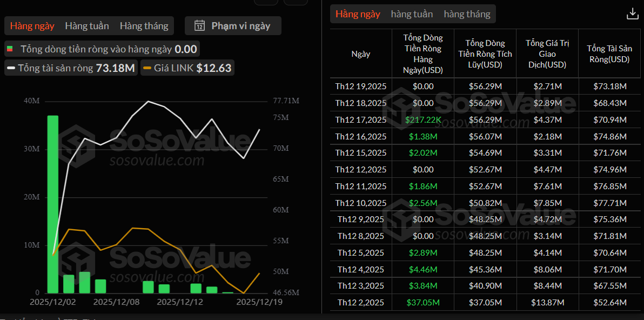Image resolution: width=644 pixels, height=320 pixels.
Task: Toggle the Giá LINK legend item
Action: point(187,68)
